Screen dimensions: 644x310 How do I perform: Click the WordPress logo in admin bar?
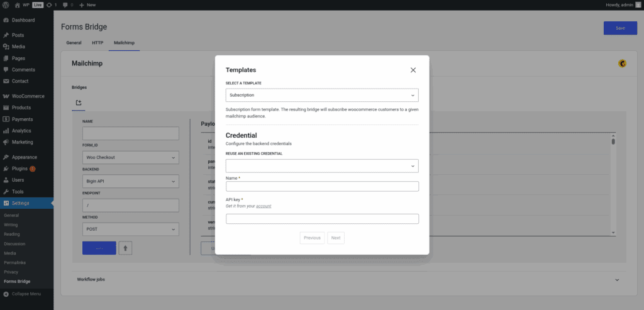point(6,5)
